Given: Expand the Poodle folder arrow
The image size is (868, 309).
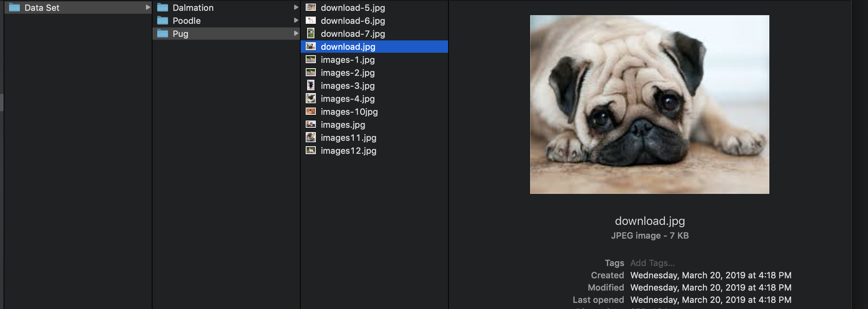Looking at the screenshot, I should pos(296,21).
